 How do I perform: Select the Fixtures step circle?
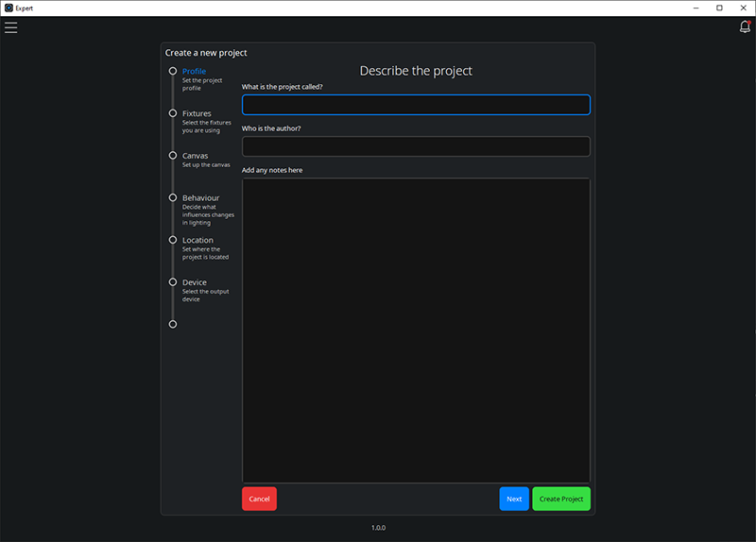[172, 113]
